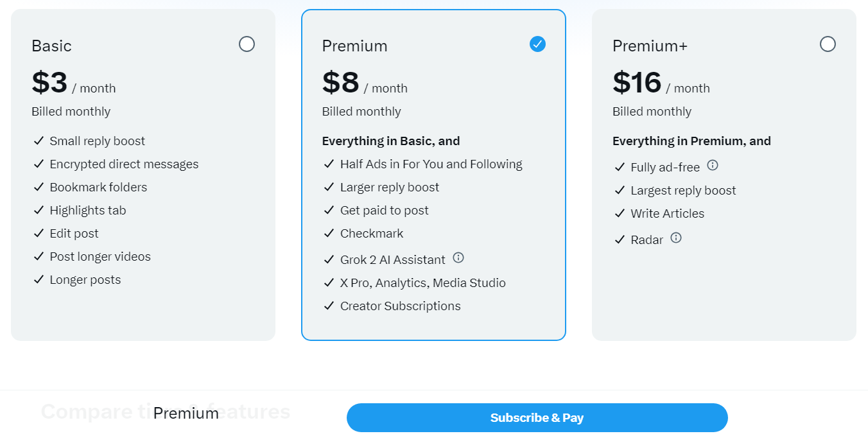This screenshot has height=436, width=868.
Task: Click the Get paid to post feature
Action: (x=384, y=211)
